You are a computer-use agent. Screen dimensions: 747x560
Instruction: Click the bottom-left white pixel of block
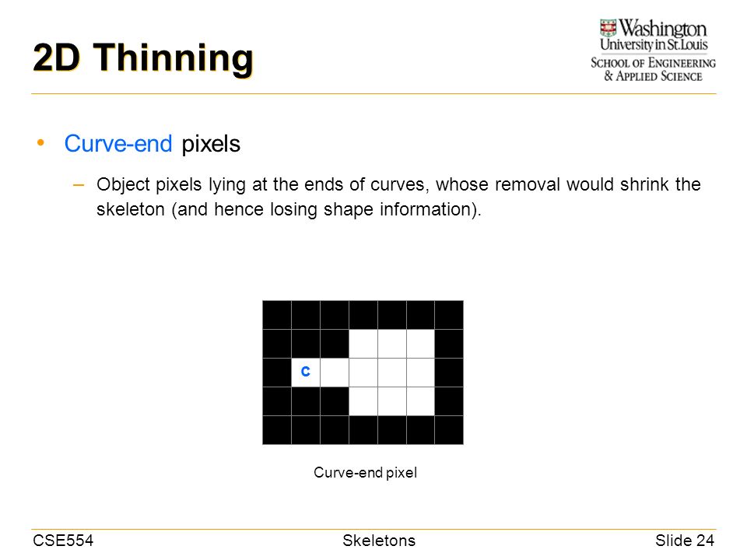click(x=363, y=401)
